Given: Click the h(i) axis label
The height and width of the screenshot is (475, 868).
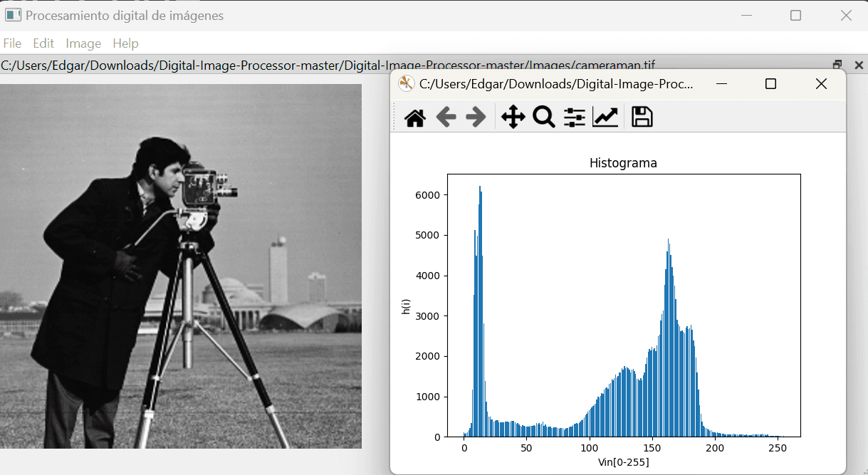Looking at the screenshot, I should point(406,306).
